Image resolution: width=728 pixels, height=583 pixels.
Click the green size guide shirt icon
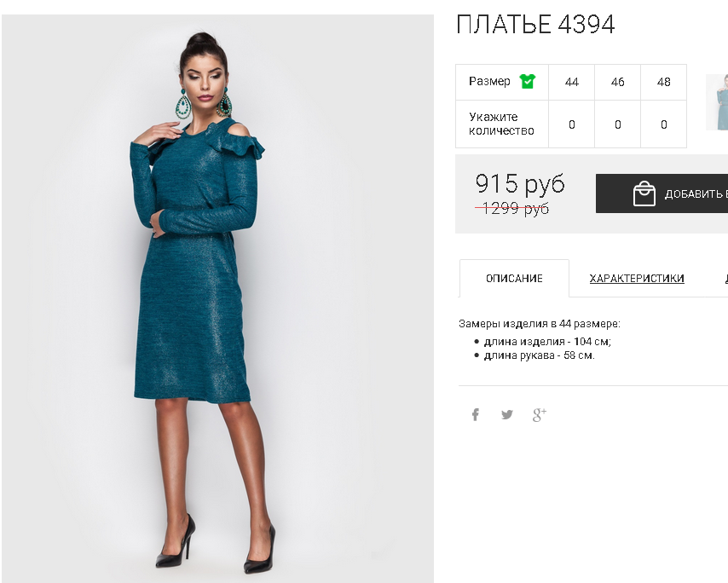(528, 81)
